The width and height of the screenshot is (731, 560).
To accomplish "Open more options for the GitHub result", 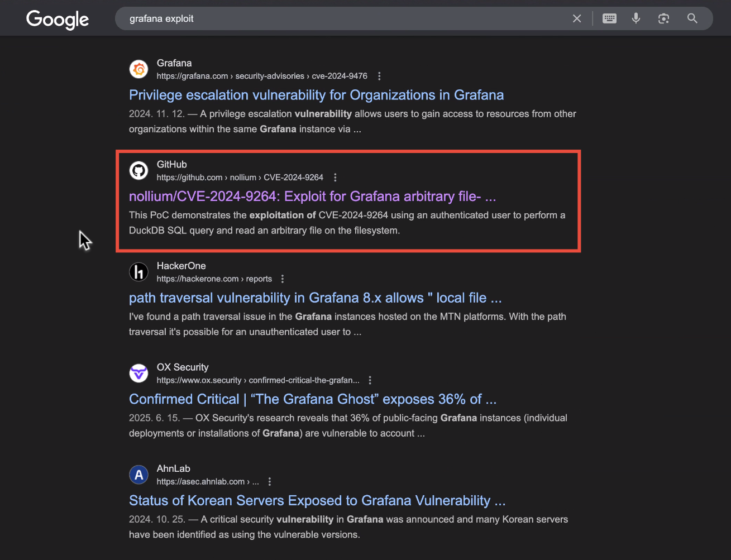I will click(x=335, y=178).
